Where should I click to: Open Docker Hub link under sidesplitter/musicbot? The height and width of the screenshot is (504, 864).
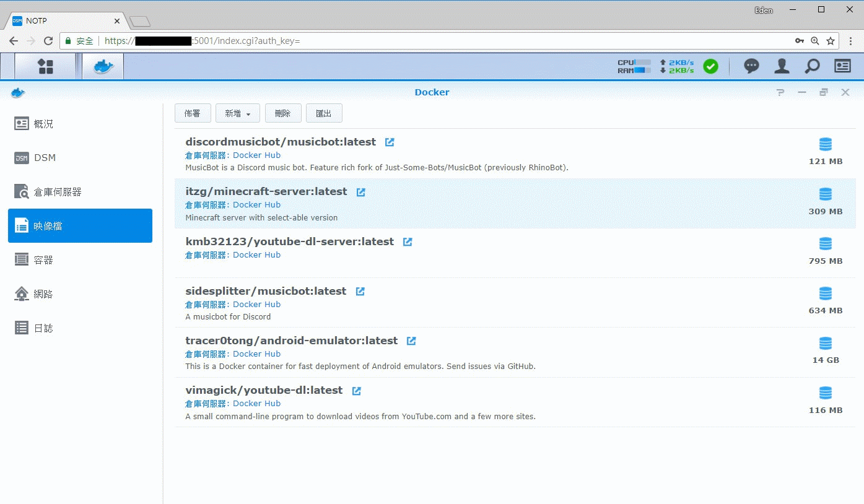coord(256,305)
